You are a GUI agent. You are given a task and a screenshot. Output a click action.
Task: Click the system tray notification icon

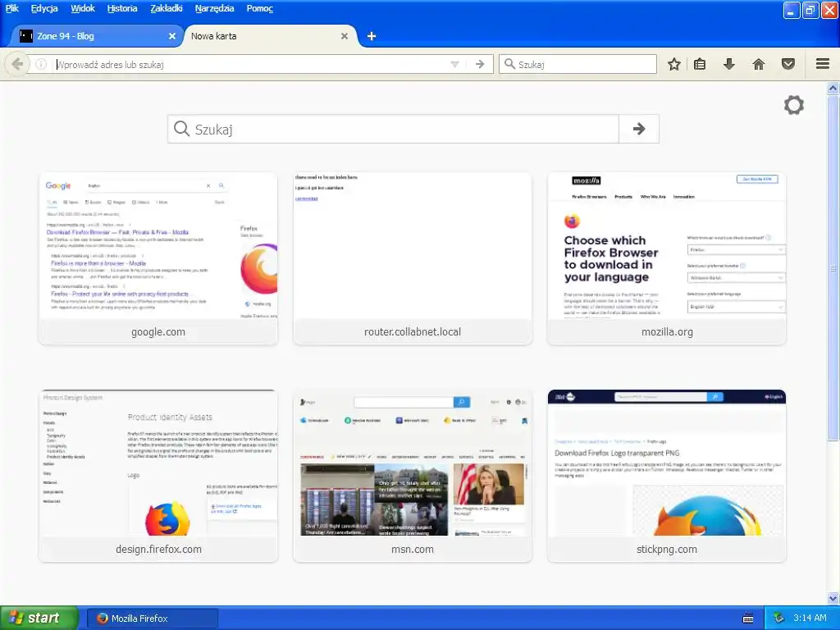(779, 619)
